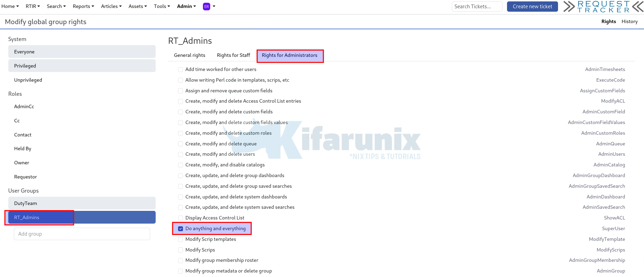The image size is (644, 277).
Task: Click the Search Tickets field
Action: coord(477,7)
